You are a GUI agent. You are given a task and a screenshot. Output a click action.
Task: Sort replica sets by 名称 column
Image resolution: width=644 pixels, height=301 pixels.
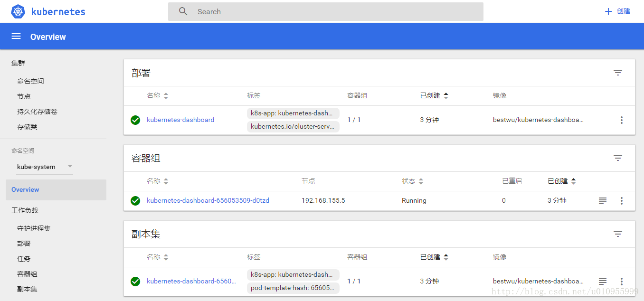click(x=157, y=257)
